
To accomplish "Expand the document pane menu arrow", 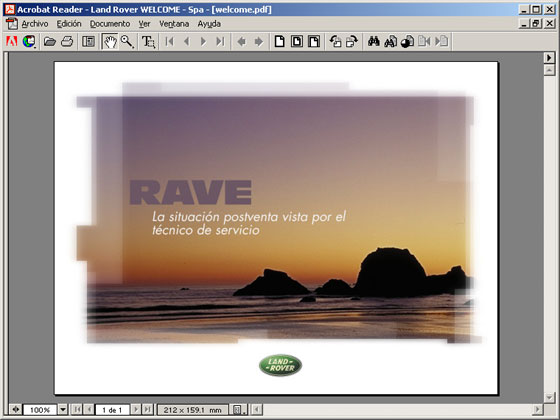I will (x=549, y=58).
